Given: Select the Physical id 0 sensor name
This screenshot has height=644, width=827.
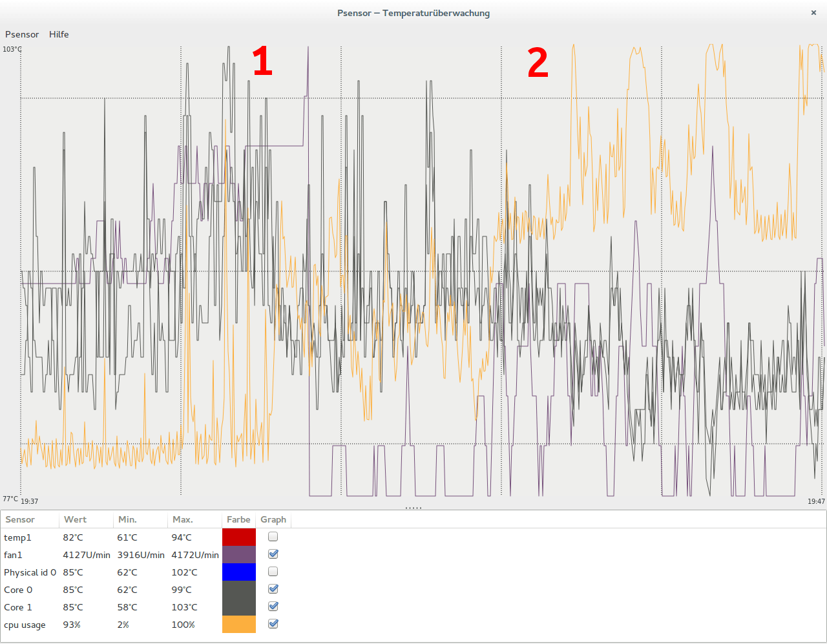Looking at the screenshot, I should [30, 572].
